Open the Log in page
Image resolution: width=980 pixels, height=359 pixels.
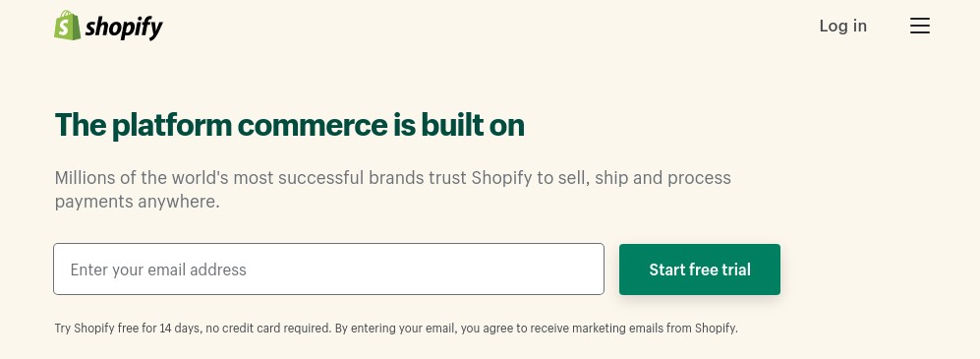(842, 26)
